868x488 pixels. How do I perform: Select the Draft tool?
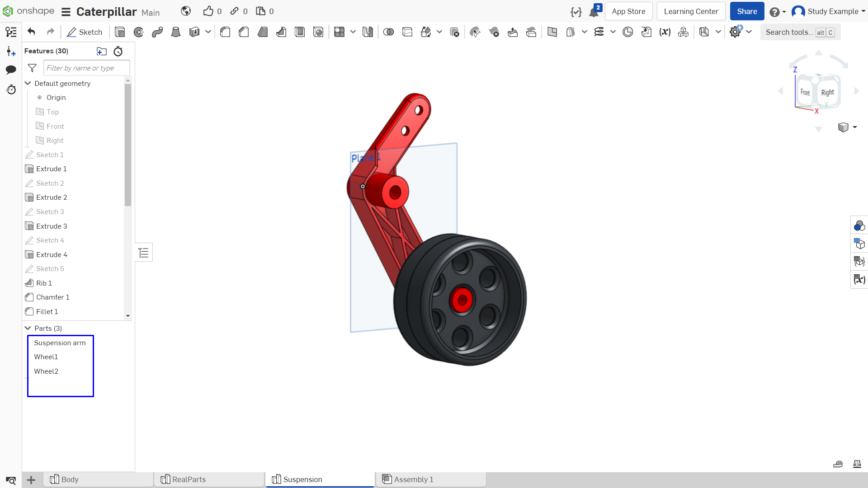(x=263, y=32)
